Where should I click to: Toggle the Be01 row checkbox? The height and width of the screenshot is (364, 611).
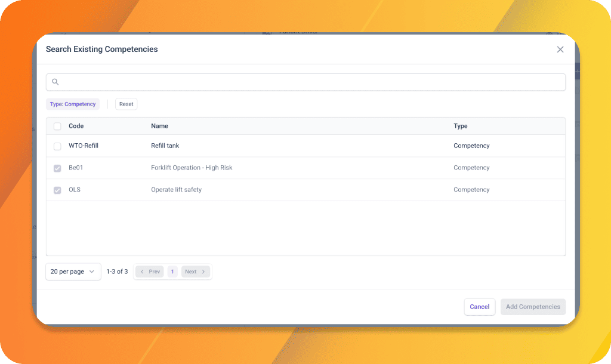coord(57,168)
